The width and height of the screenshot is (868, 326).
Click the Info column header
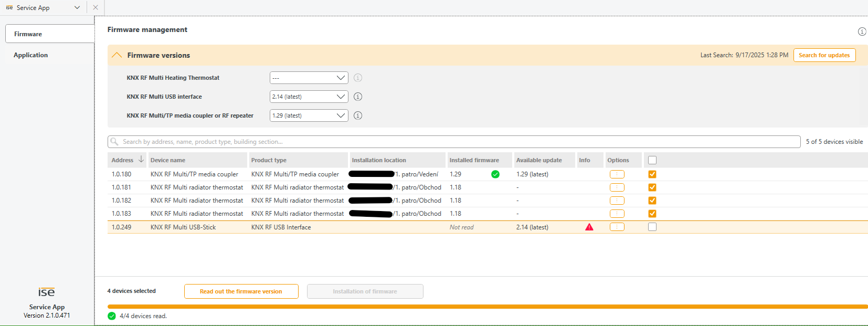coord(590,160)
